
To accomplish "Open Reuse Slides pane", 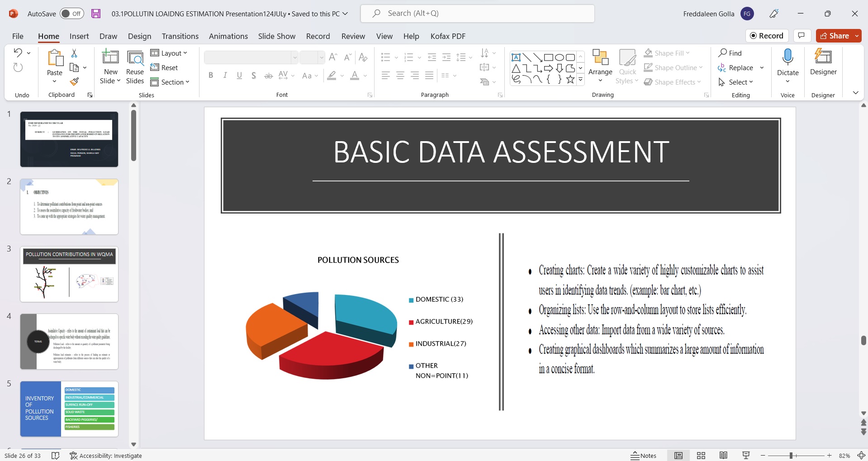I will (135, 67).
